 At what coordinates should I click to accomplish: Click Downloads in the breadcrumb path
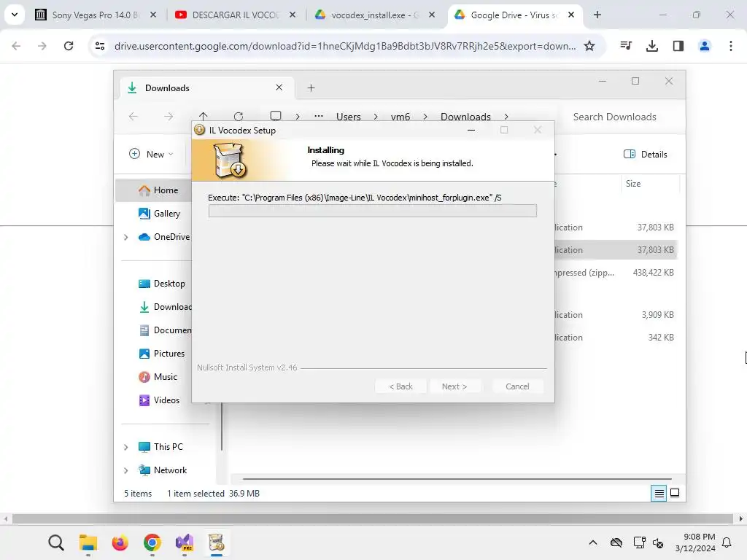pos(465,117)
